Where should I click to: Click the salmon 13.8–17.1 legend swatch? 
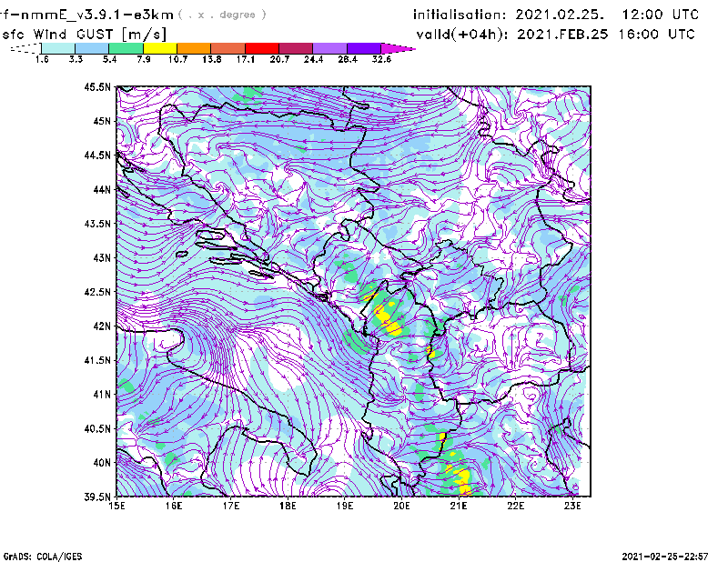click(228, 48)
